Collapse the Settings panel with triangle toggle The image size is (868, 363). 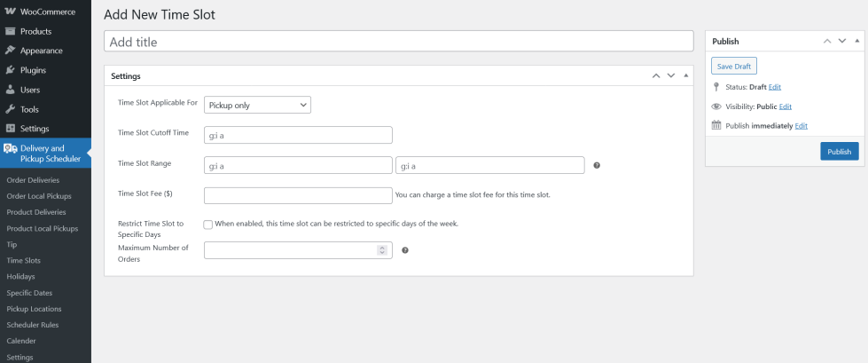(x=685, y=75)
